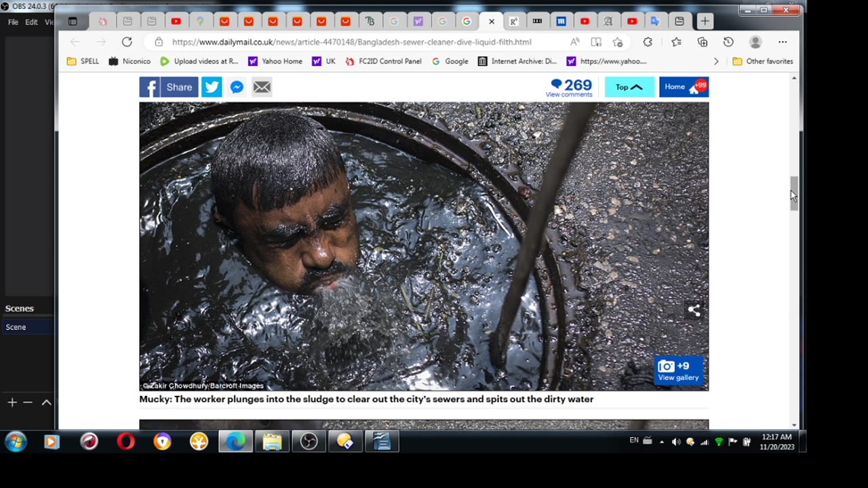Open File Explorer from the taskbar

point(272,442)
